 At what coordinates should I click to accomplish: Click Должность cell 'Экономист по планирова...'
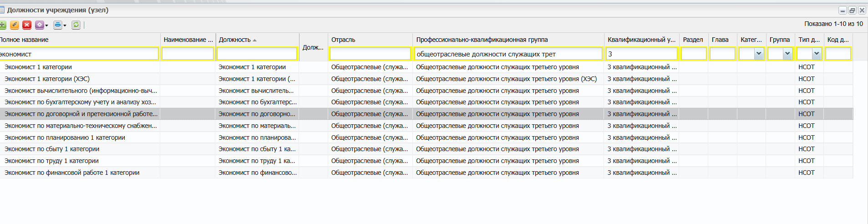click(x=257, y=137)
